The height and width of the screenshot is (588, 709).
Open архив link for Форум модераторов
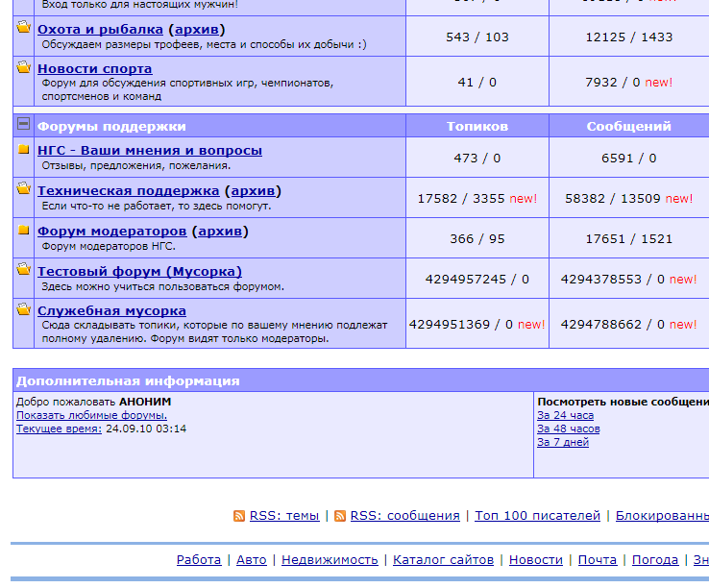[x=219, y=232]
